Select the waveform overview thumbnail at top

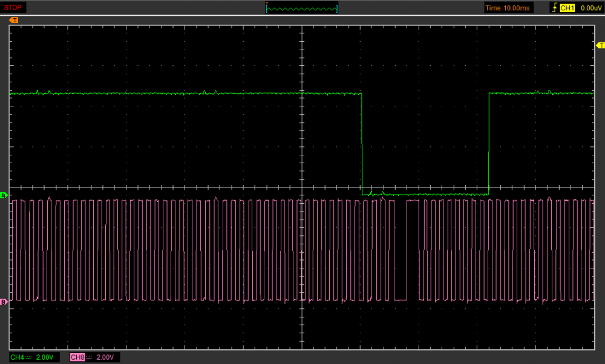click(x=302, y=8)
